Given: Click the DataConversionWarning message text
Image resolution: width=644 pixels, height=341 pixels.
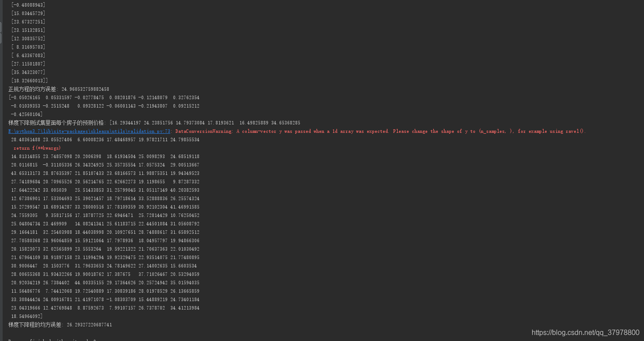Looking at the screenshot, I should (x=380, y=132).
